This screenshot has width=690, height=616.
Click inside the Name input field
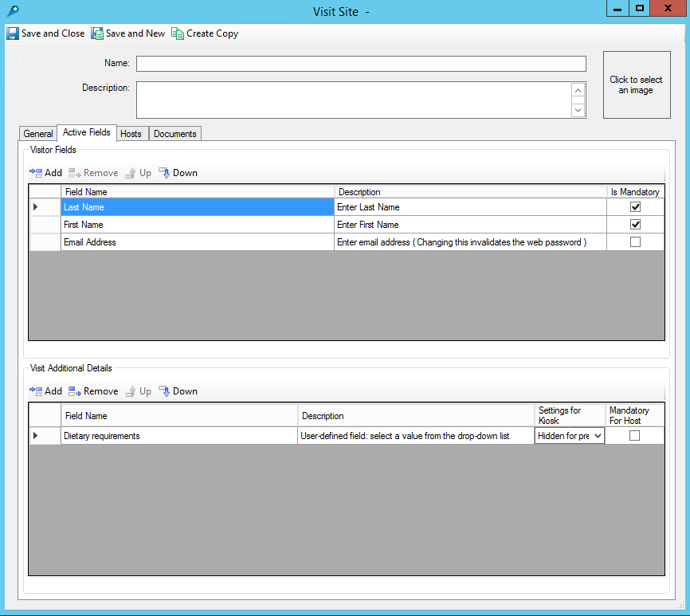click(361, 64)
